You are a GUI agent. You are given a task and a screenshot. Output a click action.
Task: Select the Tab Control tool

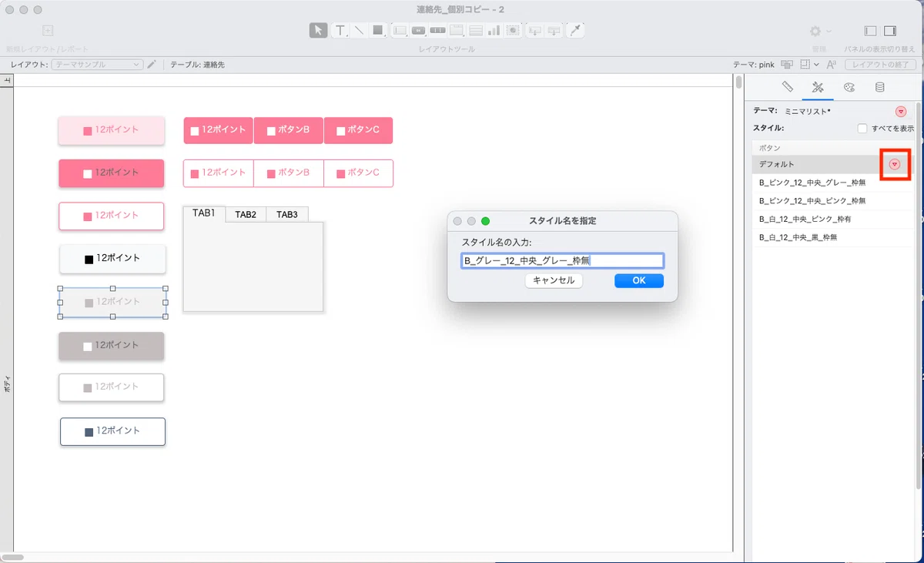(x=457, y=31)
